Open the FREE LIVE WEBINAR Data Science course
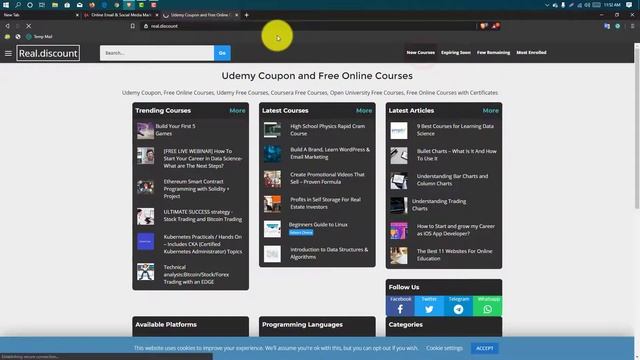Viewport: 640px width, 360px height. pyautogui.click(x=203, y=158)
